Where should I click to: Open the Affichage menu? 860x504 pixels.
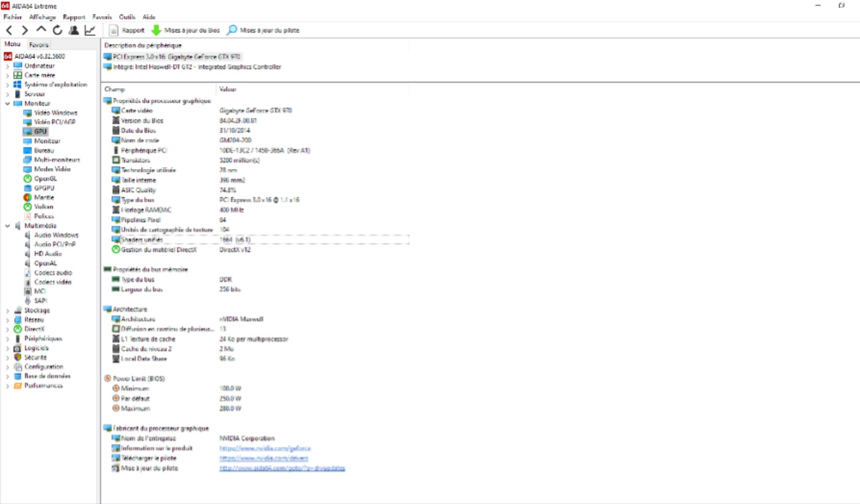(x=43, y=17)
